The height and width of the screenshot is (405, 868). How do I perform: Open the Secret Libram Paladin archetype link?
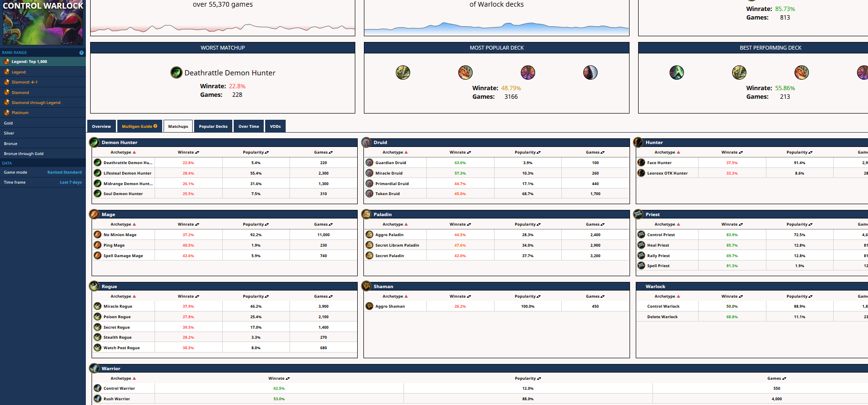[x=397, y=245]
